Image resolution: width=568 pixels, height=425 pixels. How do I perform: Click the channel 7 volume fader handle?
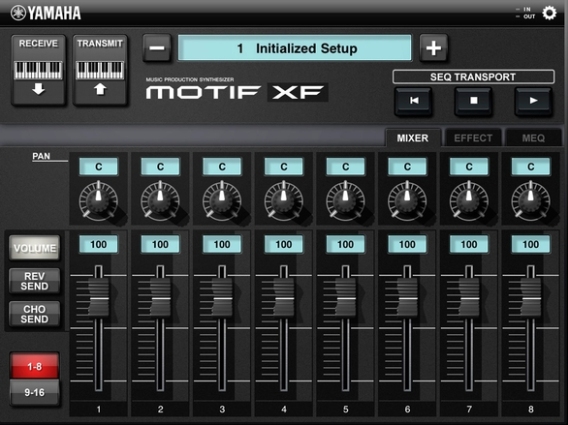(469, 298)
